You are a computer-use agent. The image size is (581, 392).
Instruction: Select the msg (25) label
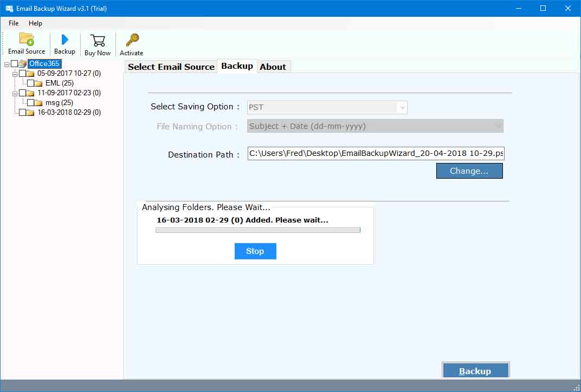[x=59, y=102]
